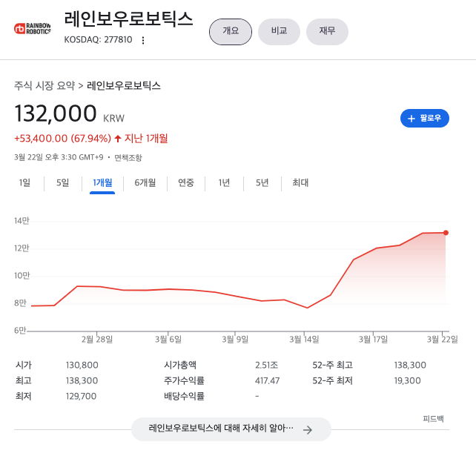476x456 pixels.
Task: Click the 주가수익률 value 417.47
Action: click(267, 380)
